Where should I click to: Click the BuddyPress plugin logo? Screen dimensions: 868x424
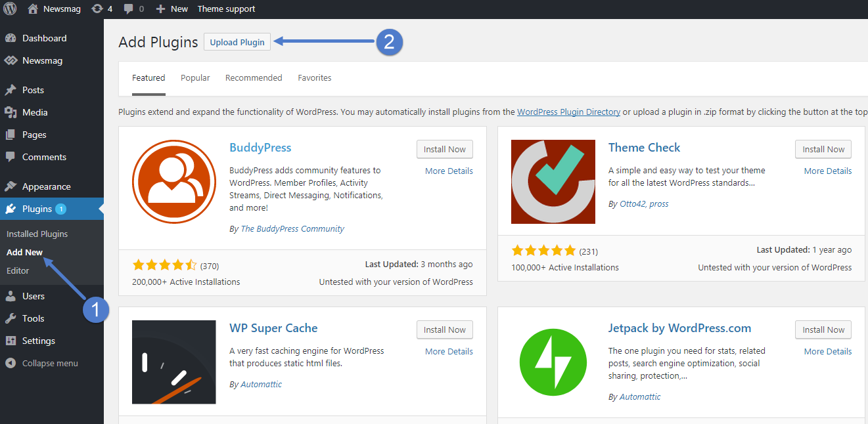[x=174, y=182]
